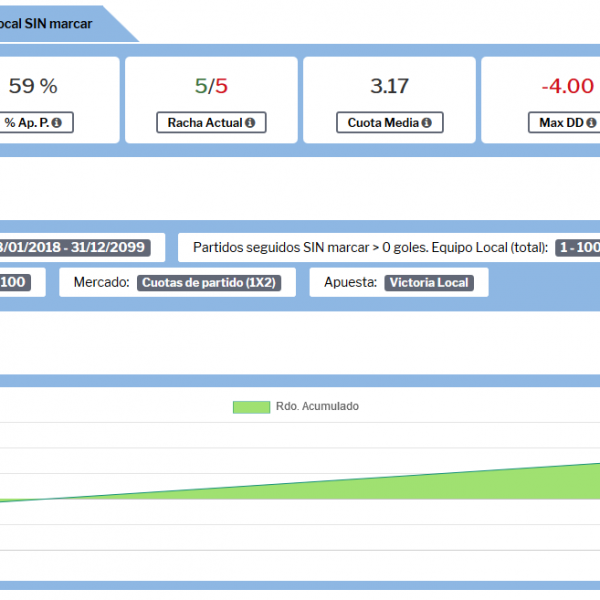
Task: Click the 'Victoria Local' bet badge
Action: 429,283
